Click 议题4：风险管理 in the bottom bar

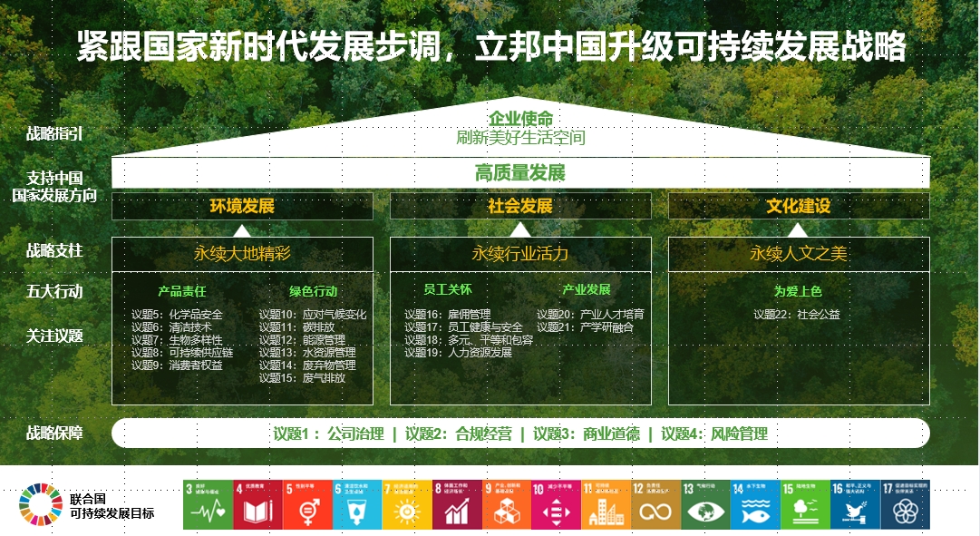(x=714, y=434)
